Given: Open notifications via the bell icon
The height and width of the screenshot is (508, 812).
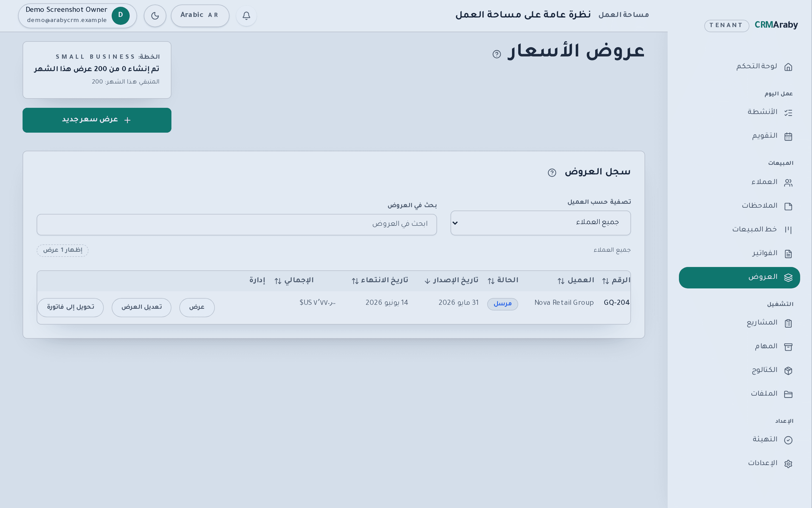Looking at the screenshot, I should (x=246, y=16).
